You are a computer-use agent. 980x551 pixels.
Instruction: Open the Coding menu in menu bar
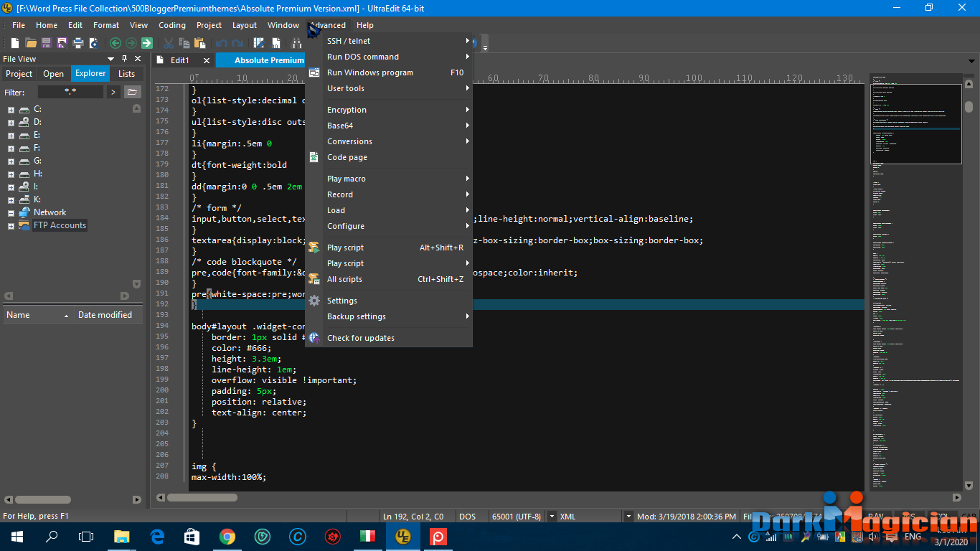click(172, 25)
